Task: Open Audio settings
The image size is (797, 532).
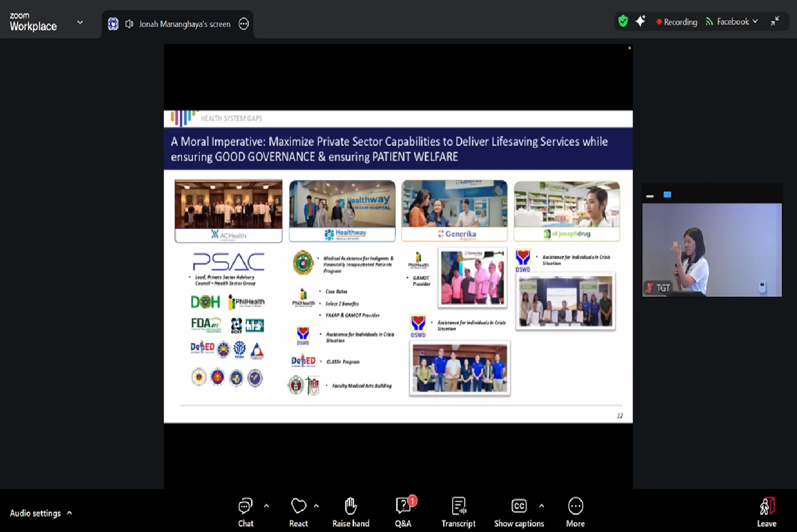Action: 36,513
